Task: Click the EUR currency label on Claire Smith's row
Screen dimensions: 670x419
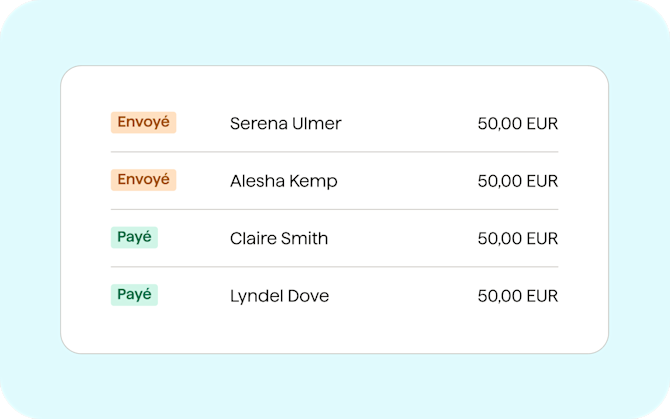Action: point(542,239)
